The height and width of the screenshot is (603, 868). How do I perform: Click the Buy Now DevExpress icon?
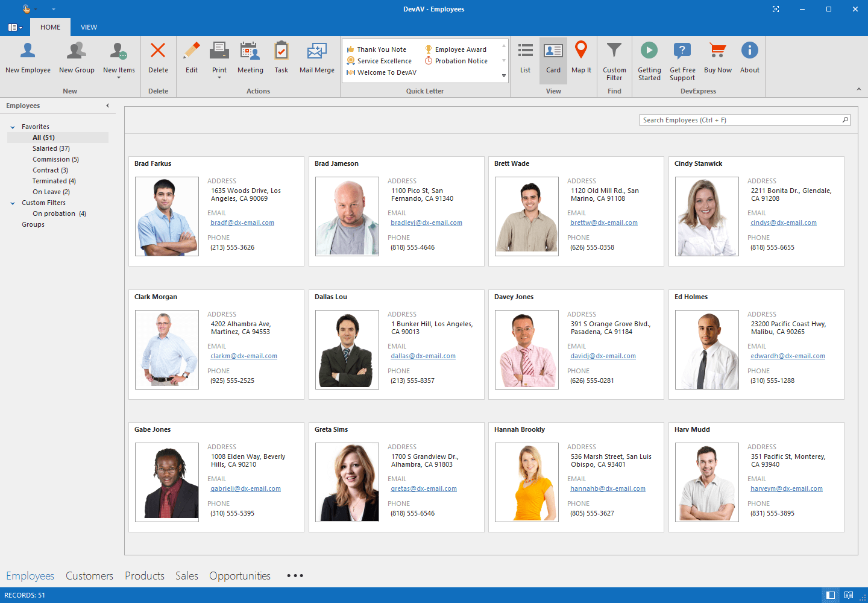coord(717,58)
